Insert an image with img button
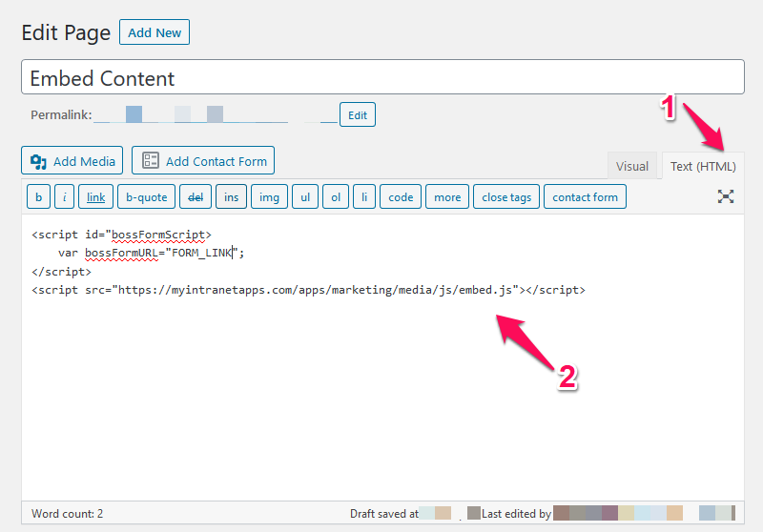 pyautogui.click(x=269, y=197)
